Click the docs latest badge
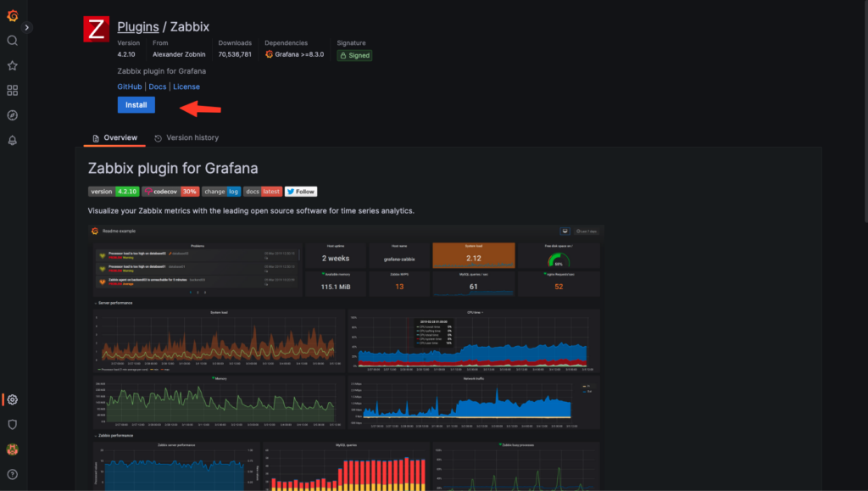Viewport: 868px width, 491px height. [x=263, y=192]
